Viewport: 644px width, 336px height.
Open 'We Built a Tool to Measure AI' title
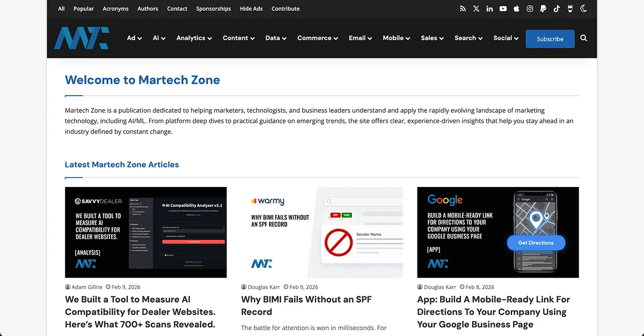(x=140, y=312)
